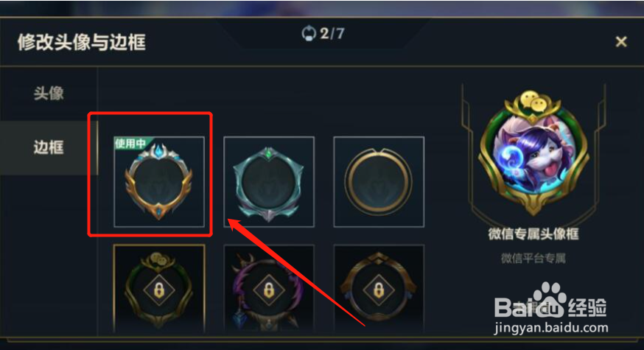This screenshot has width=644, height=350.
Task: Select the 边框 tab
Action: (49, 147)
